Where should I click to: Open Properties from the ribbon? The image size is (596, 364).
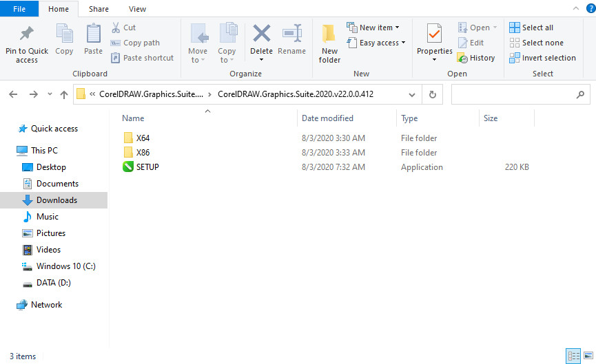[x=434, y=34]
